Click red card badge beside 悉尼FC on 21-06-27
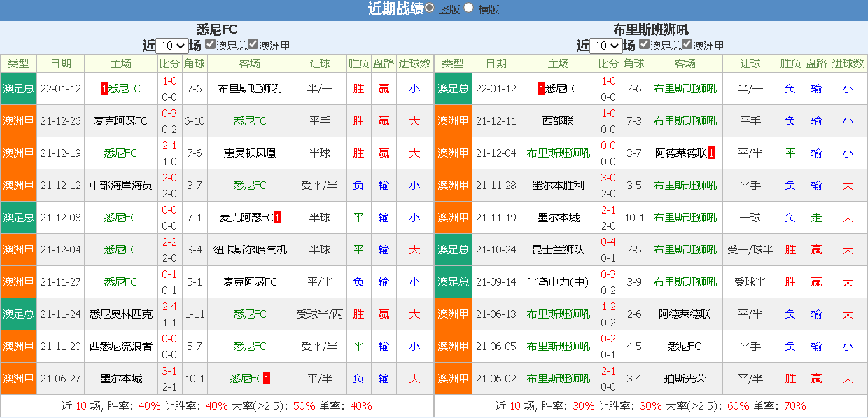The image size is (868, 418). coord(267,379)
